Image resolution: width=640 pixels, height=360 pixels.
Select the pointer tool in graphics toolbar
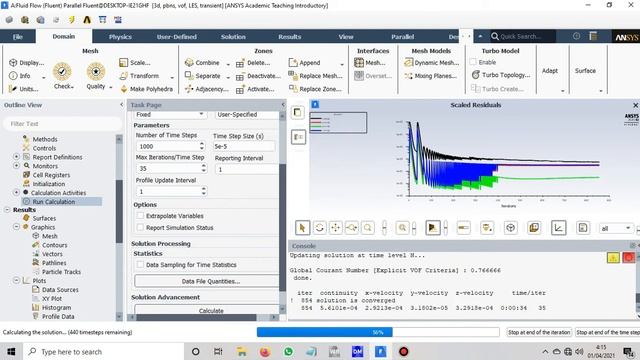tap(302, 228)
